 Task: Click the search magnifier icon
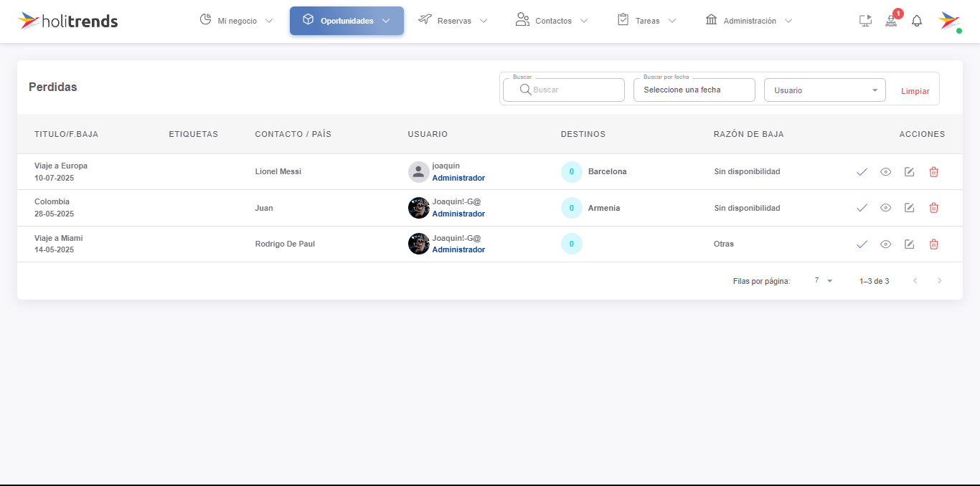coord(525,90)
